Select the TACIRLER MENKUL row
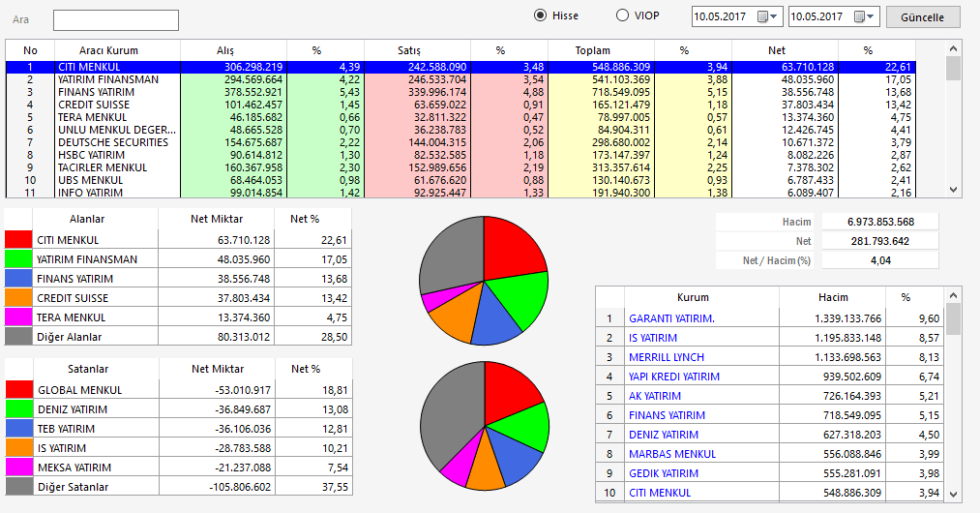The height and width of the screenshot is (513, 980). [x=460, y=167]
